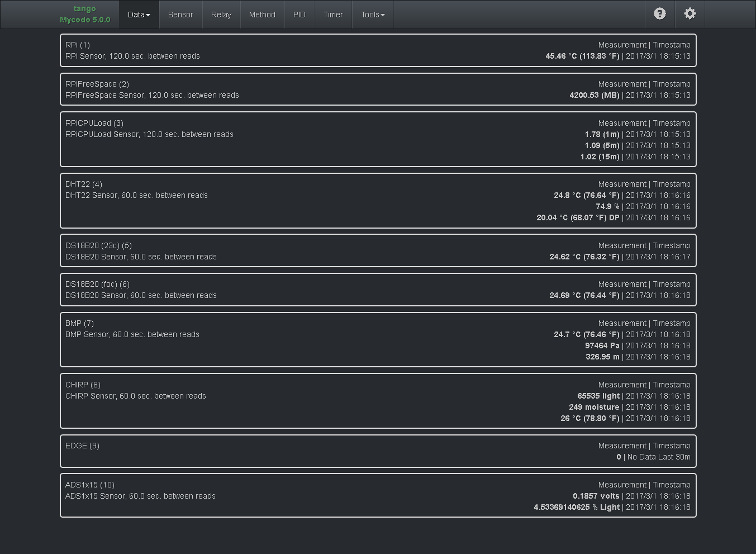Screen dimensions: 756x554
Task: Select the EDGE (9) sensor title
Action: pyautogui.click(x=82, y=446)
